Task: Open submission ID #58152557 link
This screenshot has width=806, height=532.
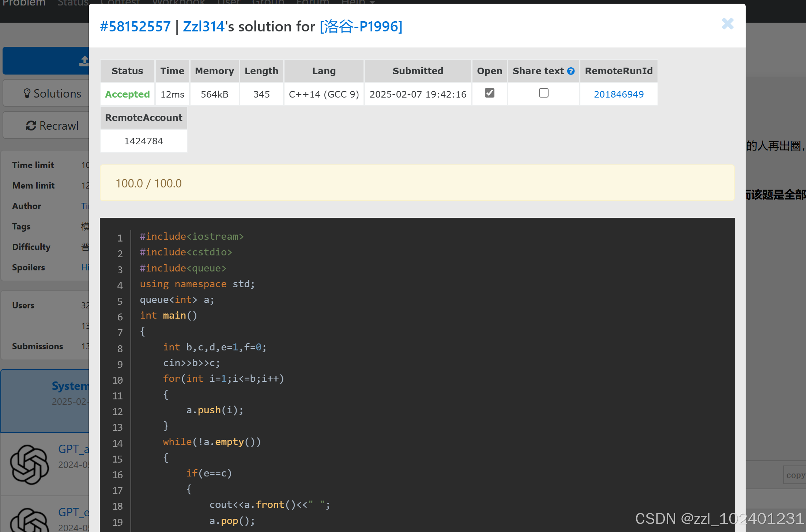Action: (135, 27)
